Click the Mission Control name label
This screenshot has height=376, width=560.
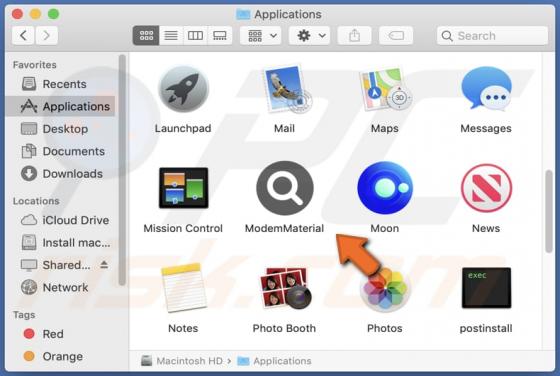pos(183,228)
